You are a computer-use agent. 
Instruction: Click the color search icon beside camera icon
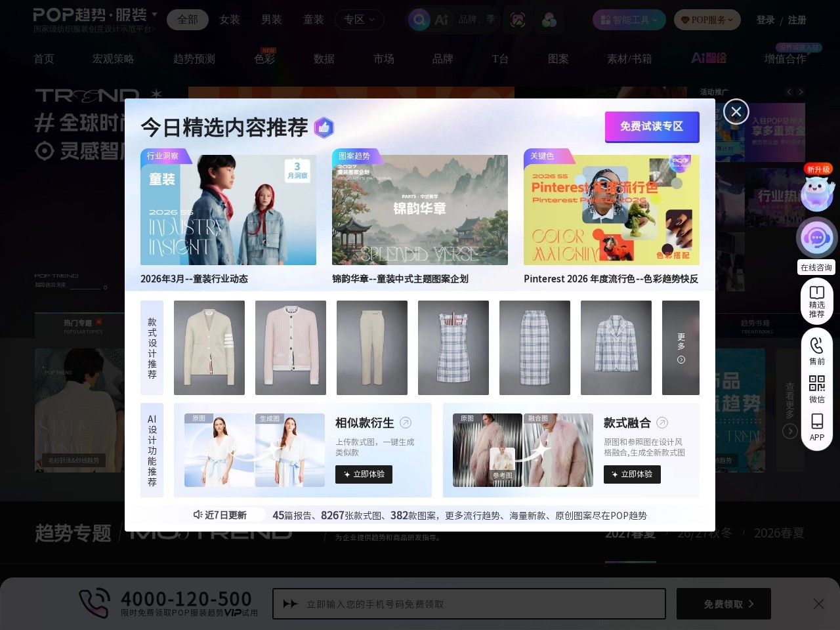click(549, 20)
